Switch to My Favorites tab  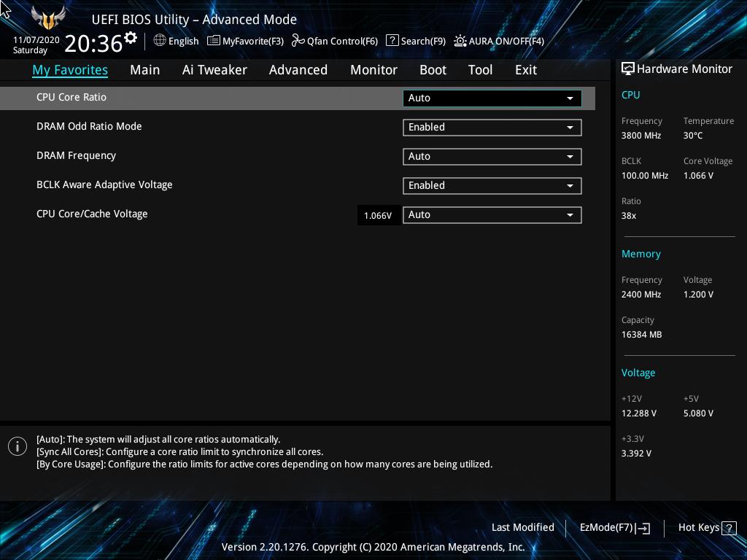click(70, 70)
